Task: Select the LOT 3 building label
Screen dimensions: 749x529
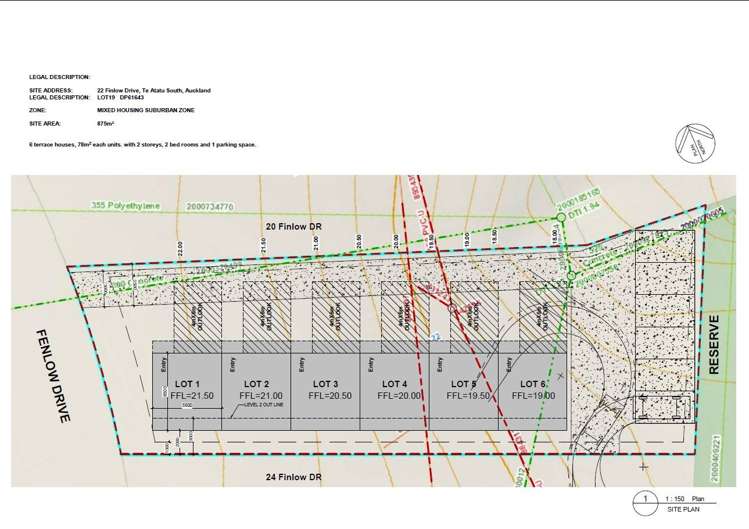Action: tap(325, 384)
